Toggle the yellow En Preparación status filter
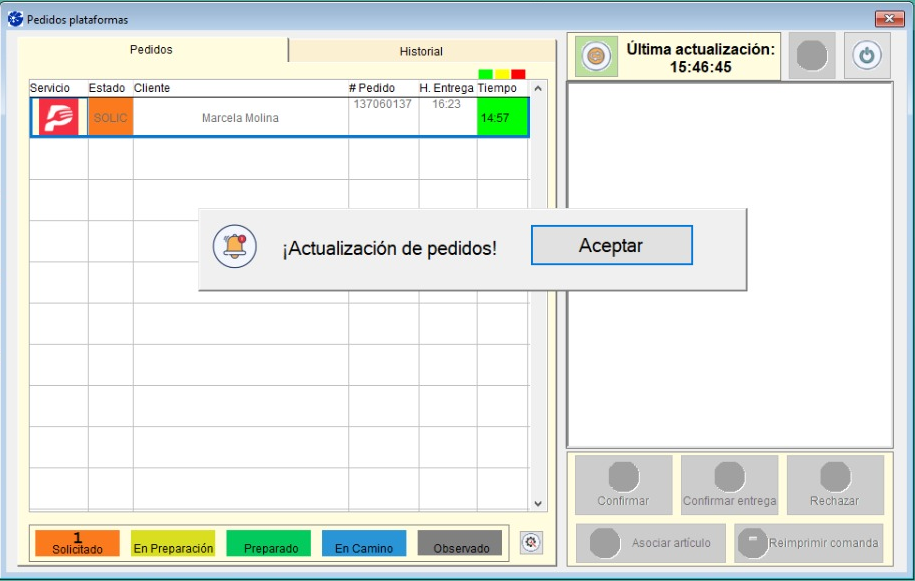The width and height of the screenshot is (915, 581). click(x=173, y=543)
